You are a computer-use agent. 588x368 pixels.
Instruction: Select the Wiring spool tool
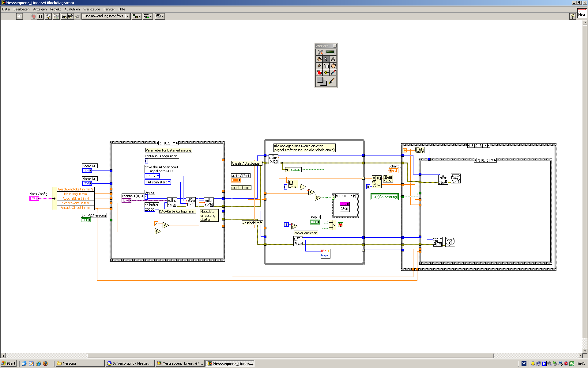(x=319, y=66)
